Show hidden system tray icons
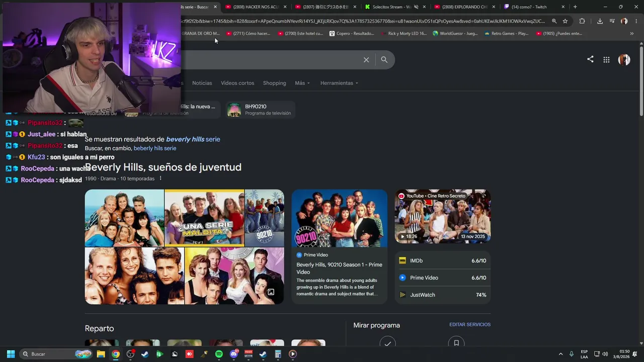 point(560,354)
